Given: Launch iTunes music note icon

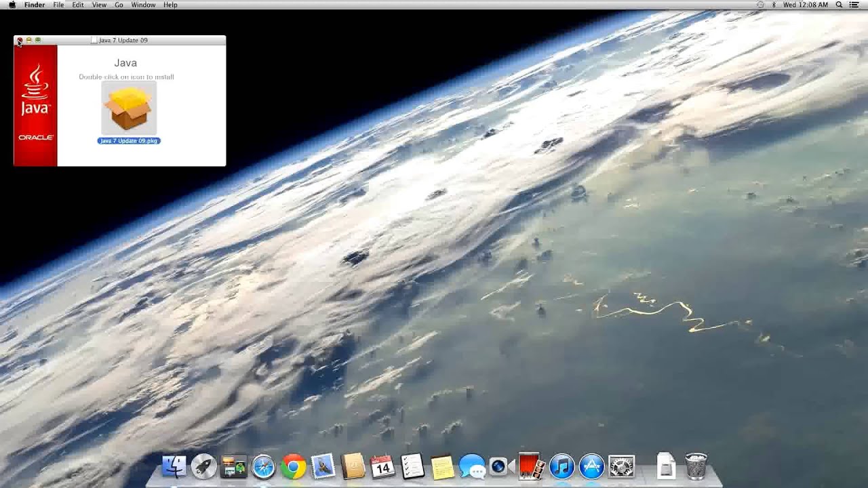Looking at the screenshot, I should click(x=561, y=466).
